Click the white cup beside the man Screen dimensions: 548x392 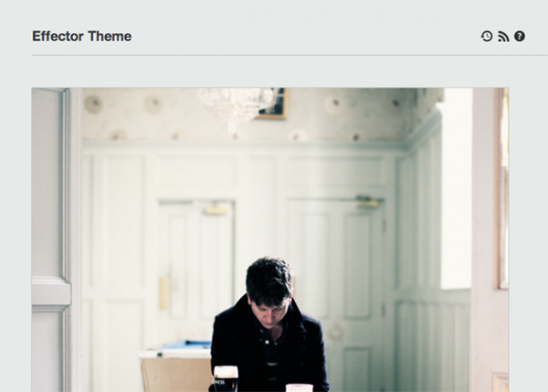click(300, 387)
